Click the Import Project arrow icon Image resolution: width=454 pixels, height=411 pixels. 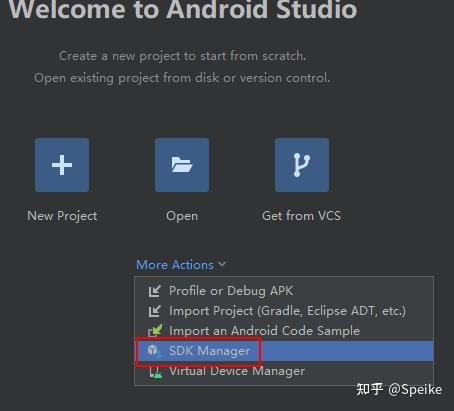tap(155, 311)
